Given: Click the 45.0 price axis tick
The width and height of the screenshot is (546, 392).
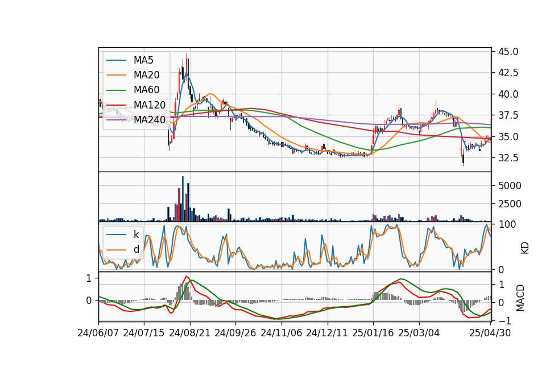Looking at the screenshot, I should [508, 52].
